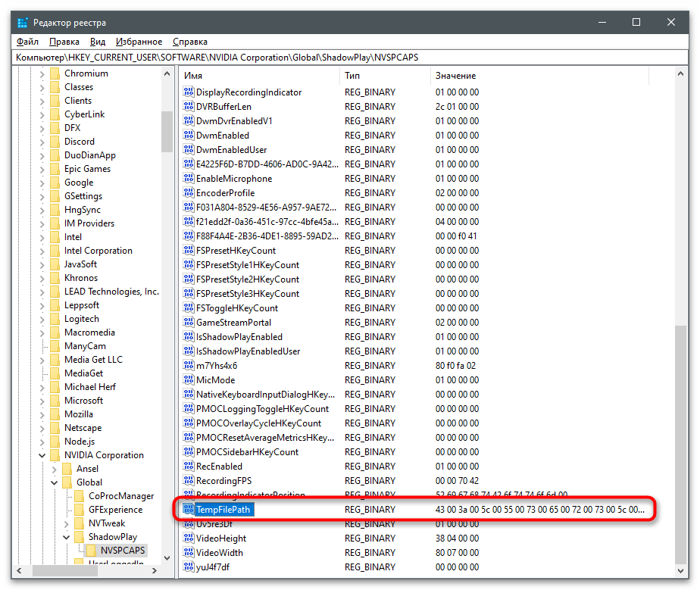700x590 pixels.
Task: Click the Epic Games folder icon
Action: click(x=55, y=169)
